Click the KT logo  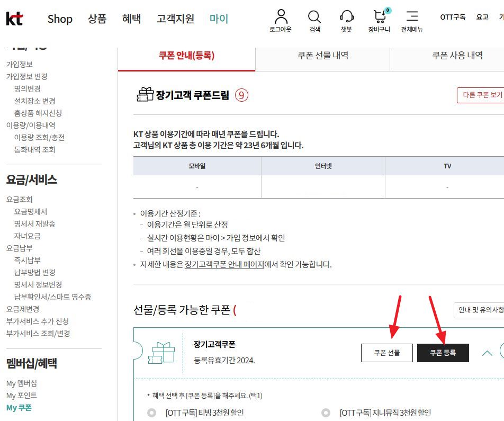click(14, 19)
